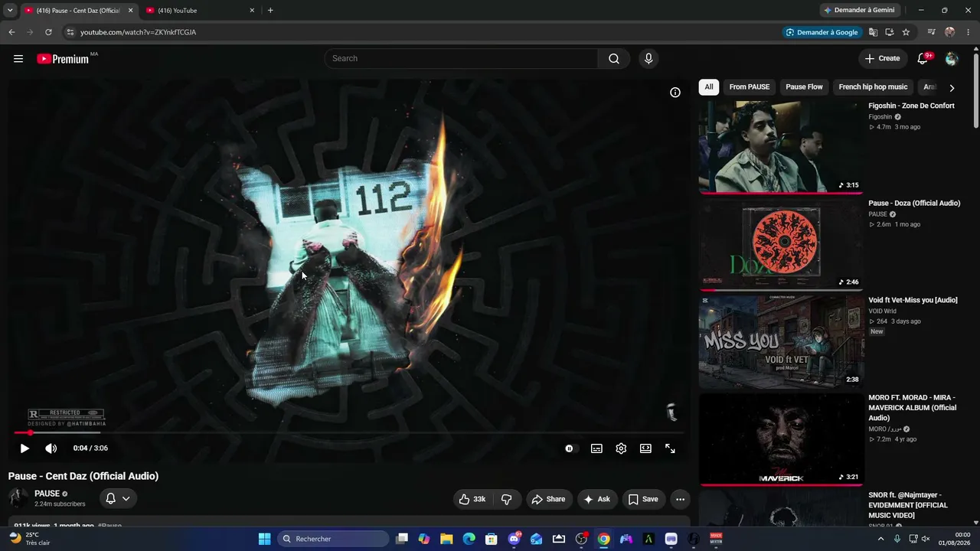The width and height of the screenshot is (980, 551).
Task: Show hidden system tray icons
Action: click(880, 539)
